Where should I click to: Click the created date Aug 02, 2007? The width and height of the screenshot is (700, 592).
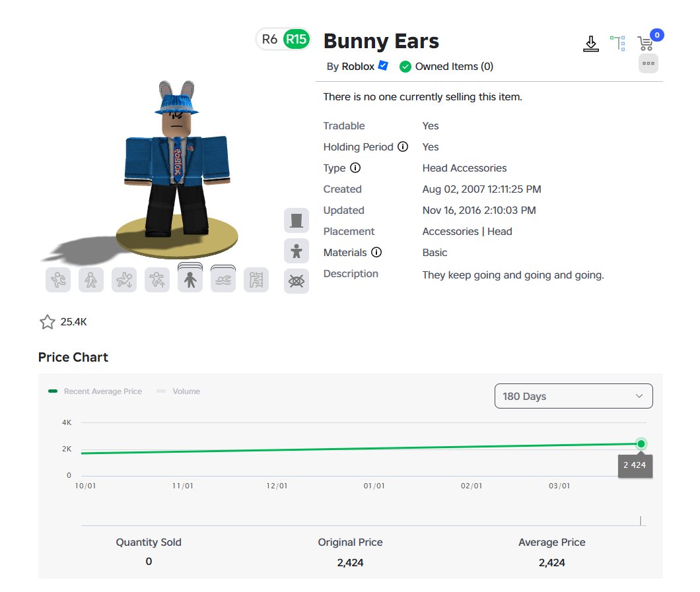coord(481,189)
